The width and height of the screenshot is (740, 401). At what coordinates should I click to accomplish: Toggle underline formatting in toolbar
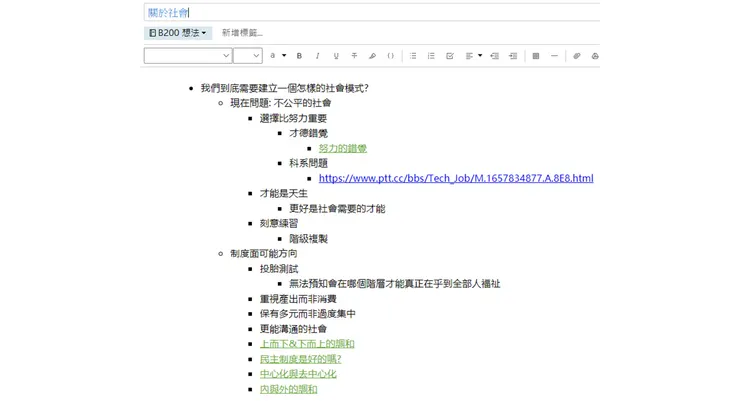coord(336,56)
